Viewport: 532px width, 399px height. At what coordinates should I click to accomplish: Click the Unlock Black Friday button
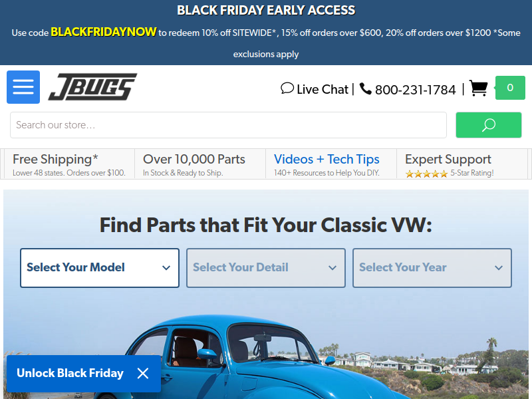click(70, 373)
